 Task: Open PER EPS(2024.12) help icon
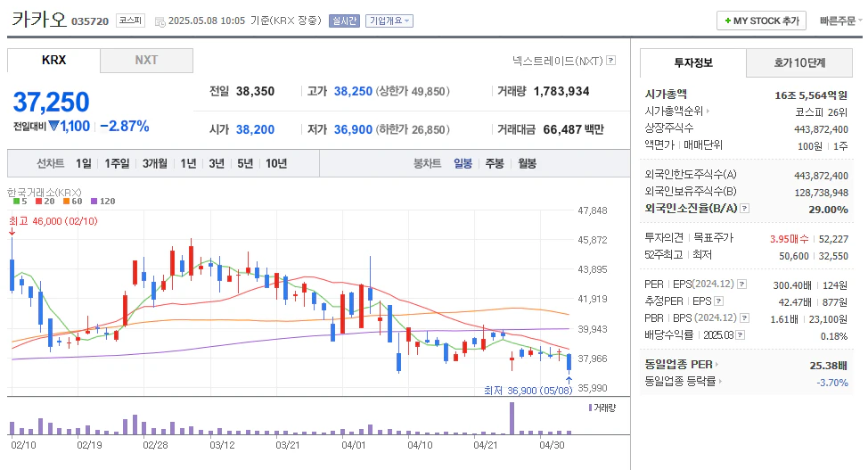click(x=741, y=284)
